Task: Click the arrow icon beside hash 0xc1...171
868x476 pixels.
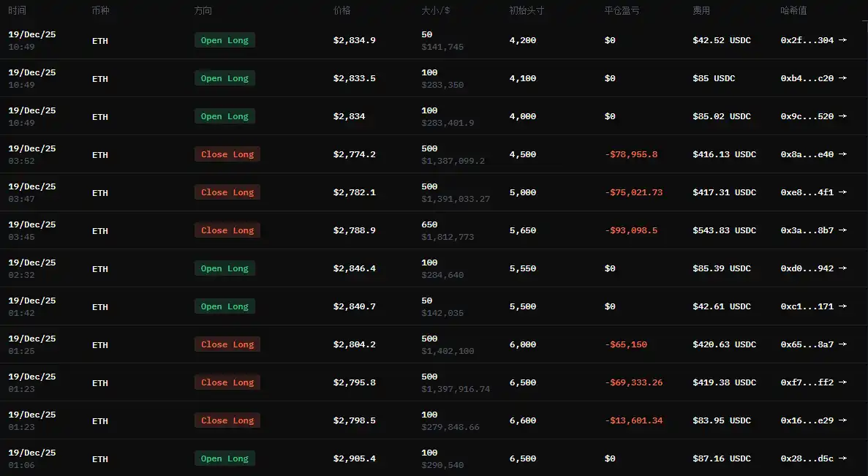Action: (842, 306)
